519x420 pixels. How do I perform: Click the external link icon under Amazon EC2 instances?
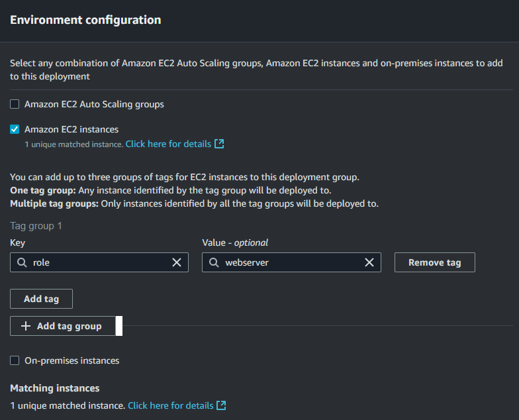(x=220, y=144)
